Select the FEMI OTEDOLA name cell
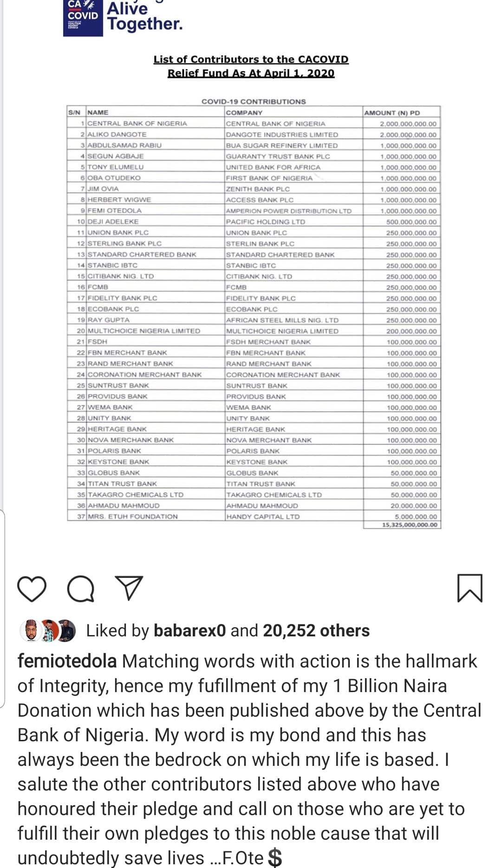495x868 pixels. (x=115, y=210)
